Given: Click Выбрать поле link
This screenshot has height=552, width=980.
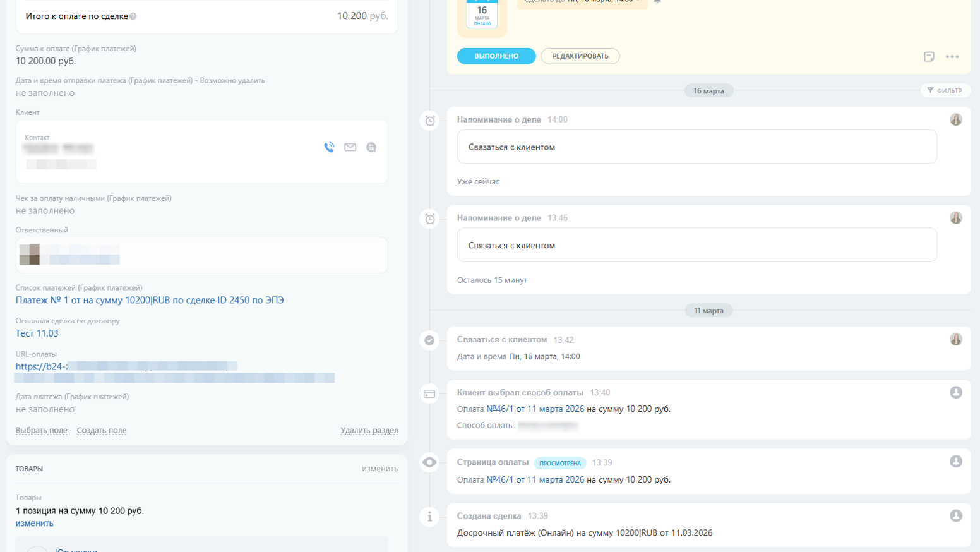Looking at the screenshot, I should point(41,431).
